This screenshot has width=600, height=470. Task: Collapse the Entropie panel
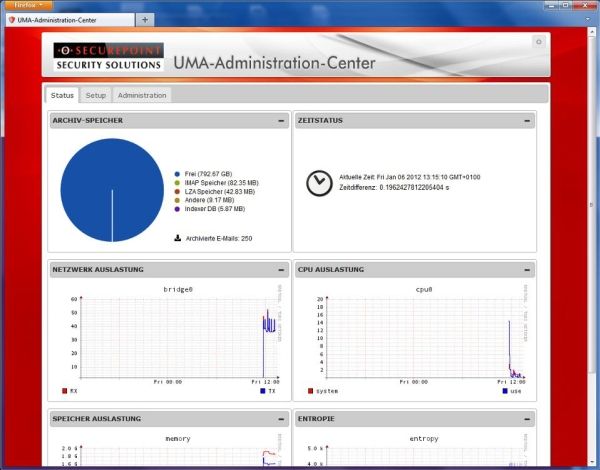pyautogui.click(x=527, y=419)
